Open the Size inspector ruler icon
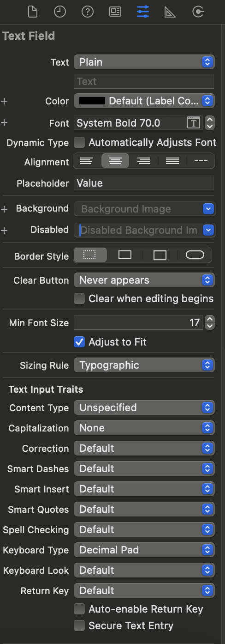225x644 pixels. tap(170, 12)
